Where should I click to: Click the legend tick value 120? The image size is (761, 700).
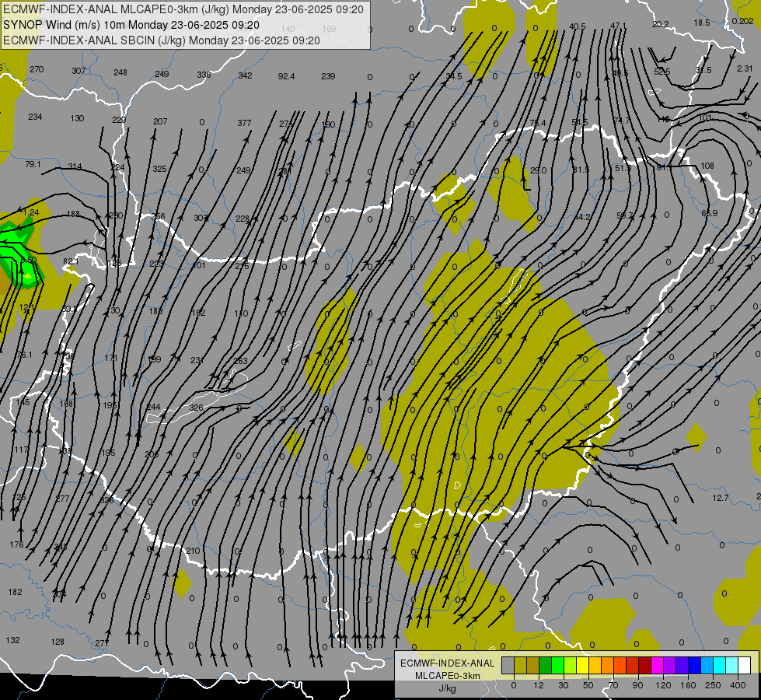point(663,685)
